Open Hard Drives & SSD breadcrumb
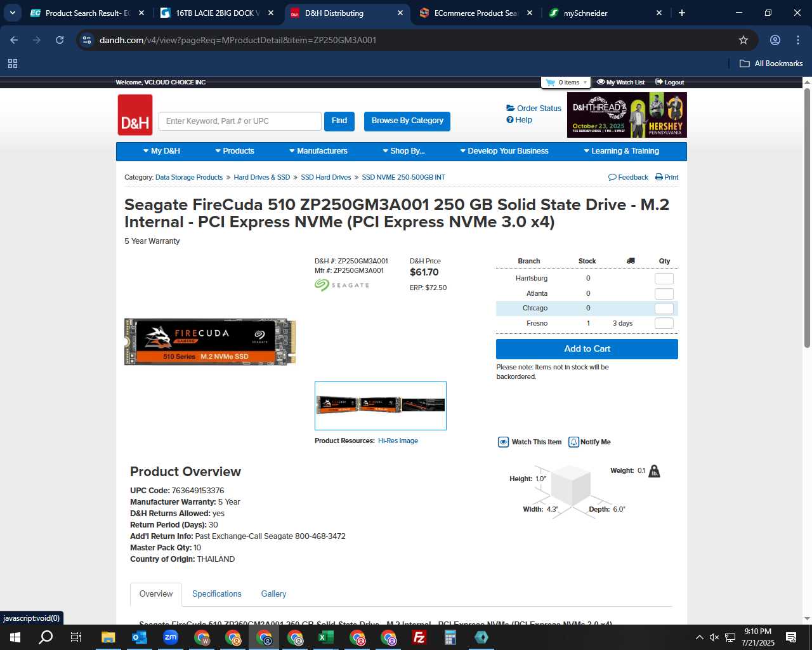Image resolution: width=812 pixels, height=650 pixels. pos(262,178)
